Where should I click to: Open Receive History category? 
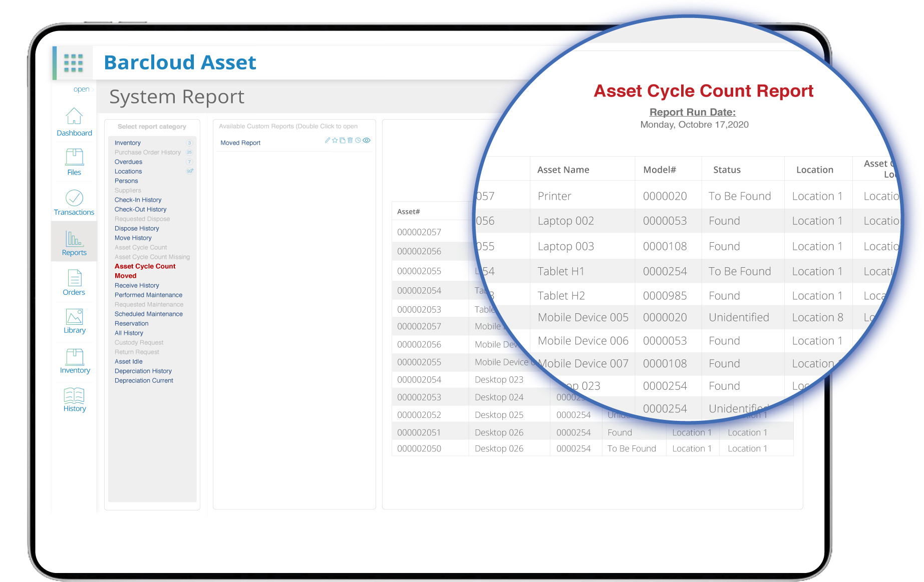[137, 286]
